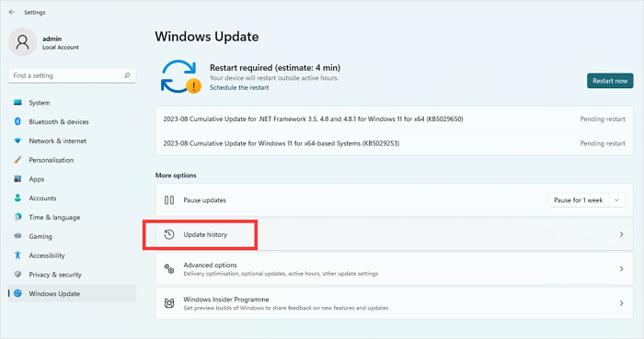Click Pending restart status for KB5029253
The width and height of the screenshot is (644, 339).
(x=603, y=143)
